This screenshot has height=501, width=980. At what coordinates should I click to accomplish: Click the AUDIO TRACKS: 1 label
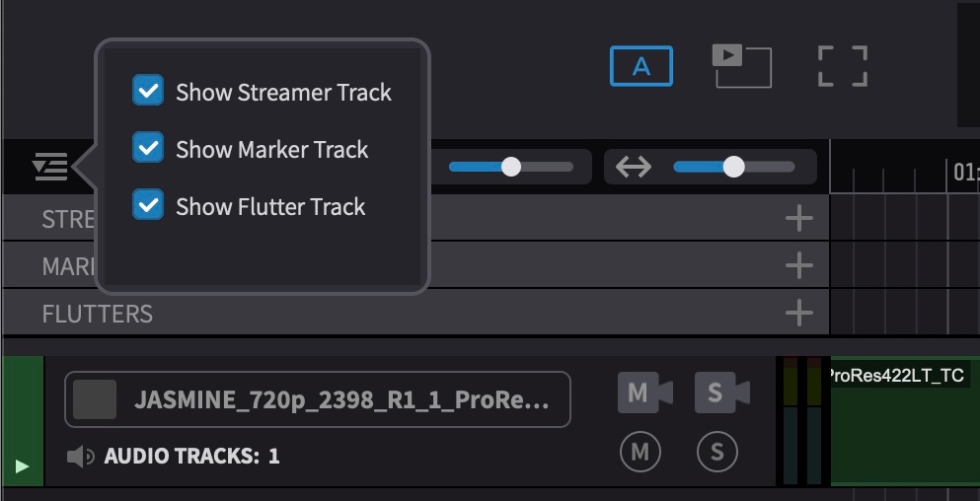[191, 457]
